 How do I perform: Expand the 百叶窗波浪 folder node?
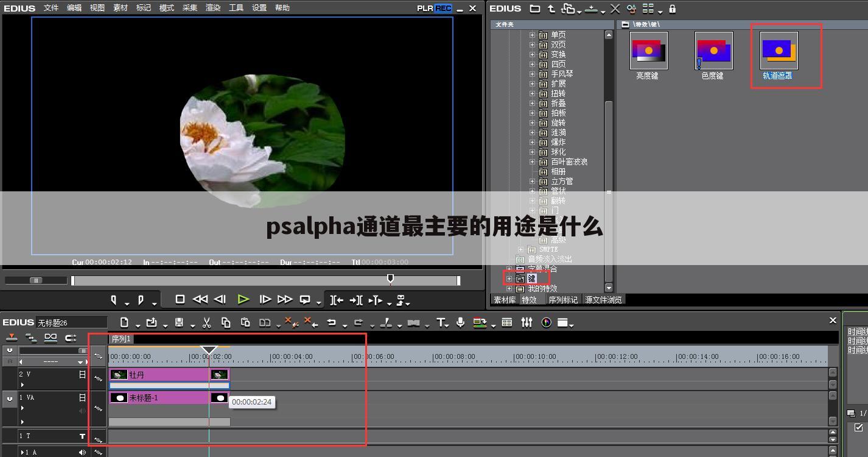(532, 161)
